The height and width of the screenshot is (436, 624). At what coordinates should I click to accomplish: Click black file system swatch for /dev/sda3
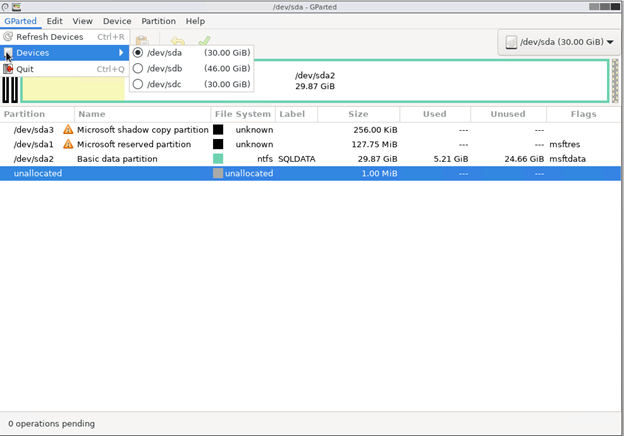pos(218,130)
